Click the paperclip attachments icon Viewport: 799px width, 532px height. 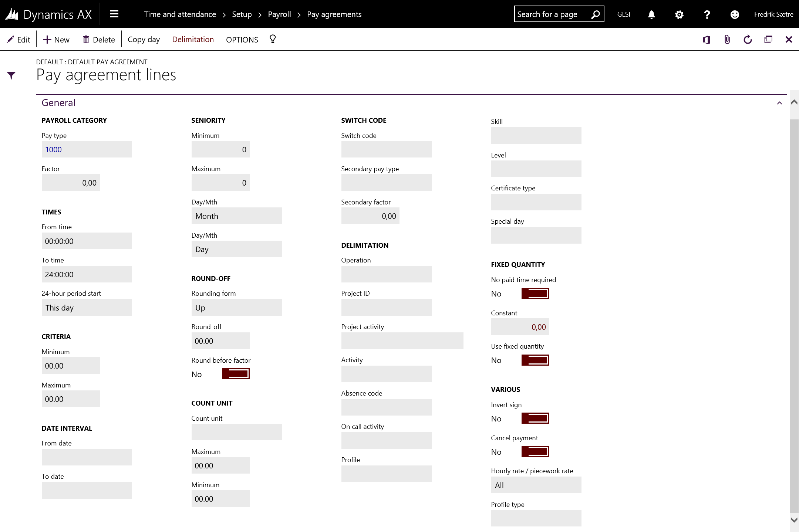click(x=727, y=40)
